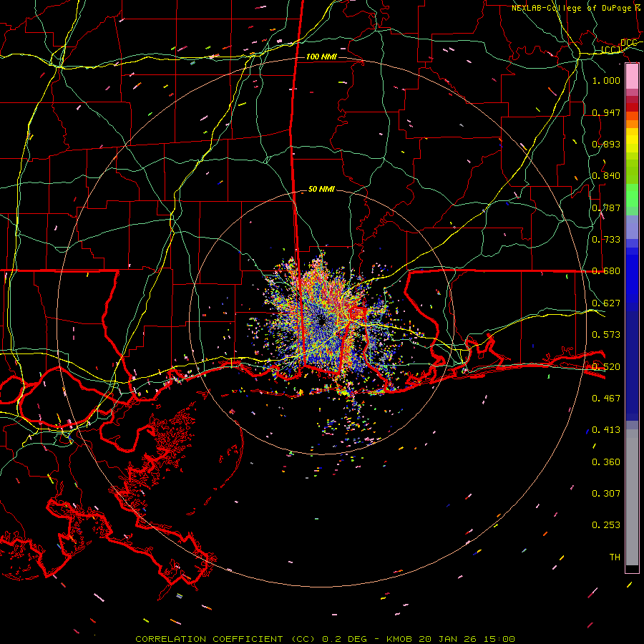Click the black radar site dot at the echo center
The width and height of the screenshot is (644, 644).
(x=322, y=322)
